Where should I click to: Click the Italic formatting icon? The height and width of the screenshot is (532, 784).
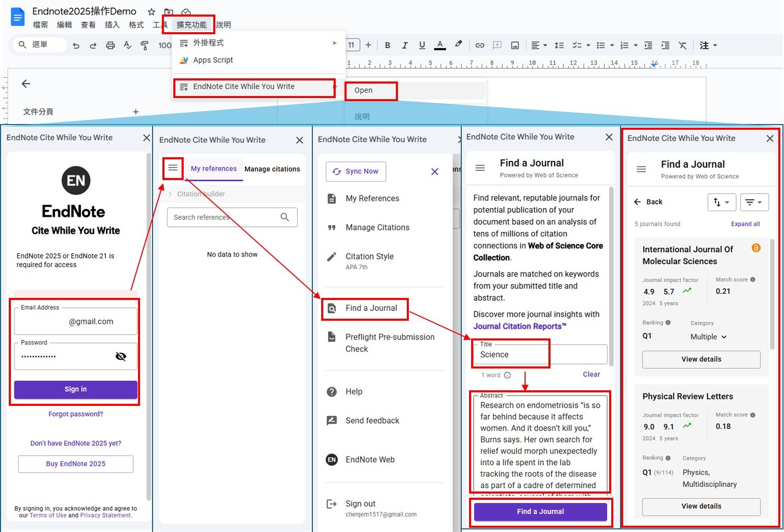(405, 45)
